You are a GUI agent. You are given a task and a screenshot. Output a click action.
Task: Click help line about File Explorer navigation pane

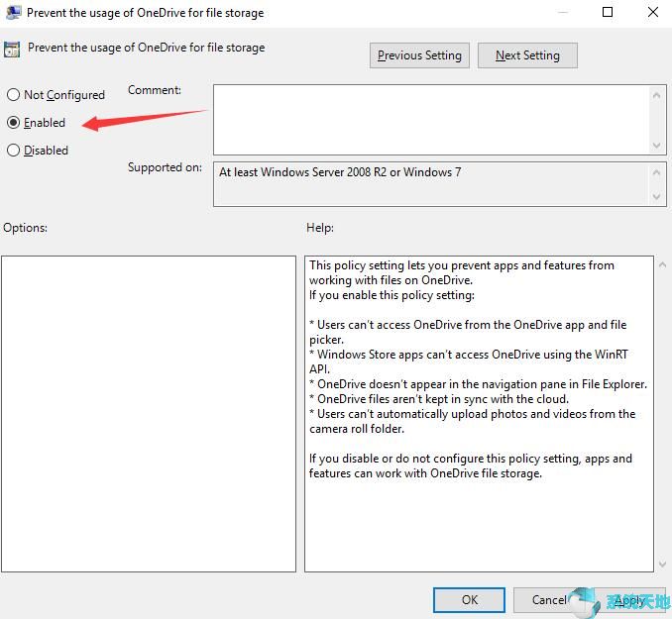coord(478,384)
